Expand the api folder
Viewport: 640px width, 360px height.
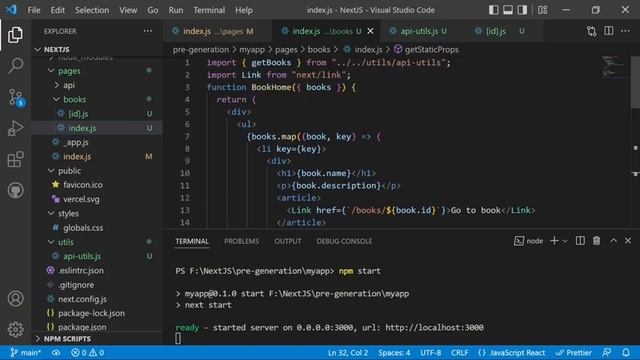69,85
